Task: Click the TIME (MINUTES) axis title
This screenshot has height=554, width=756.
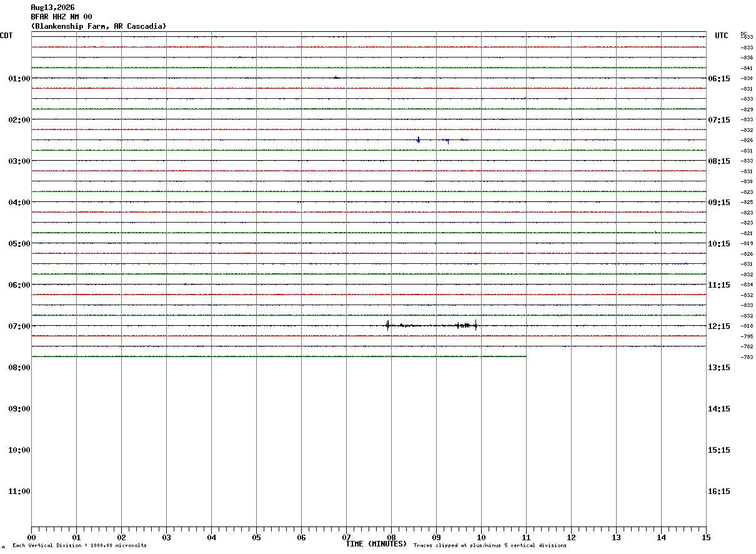Action: click(x=376, y=544)
